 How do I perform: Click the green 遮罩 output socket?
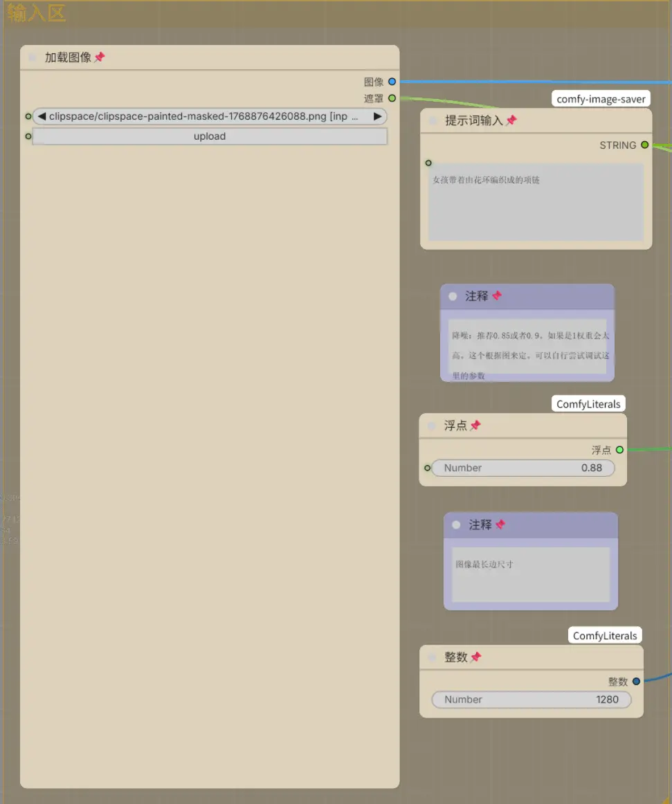coord(392,98)
